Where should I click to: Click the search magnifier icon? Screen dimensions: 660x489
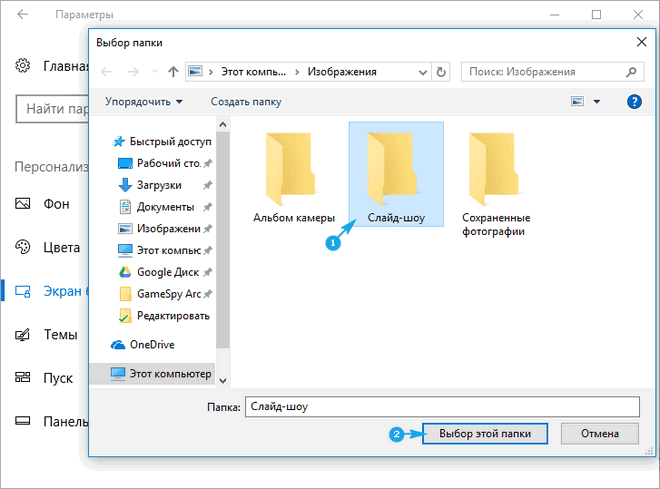pyautogui.click(x=630, y=72)
